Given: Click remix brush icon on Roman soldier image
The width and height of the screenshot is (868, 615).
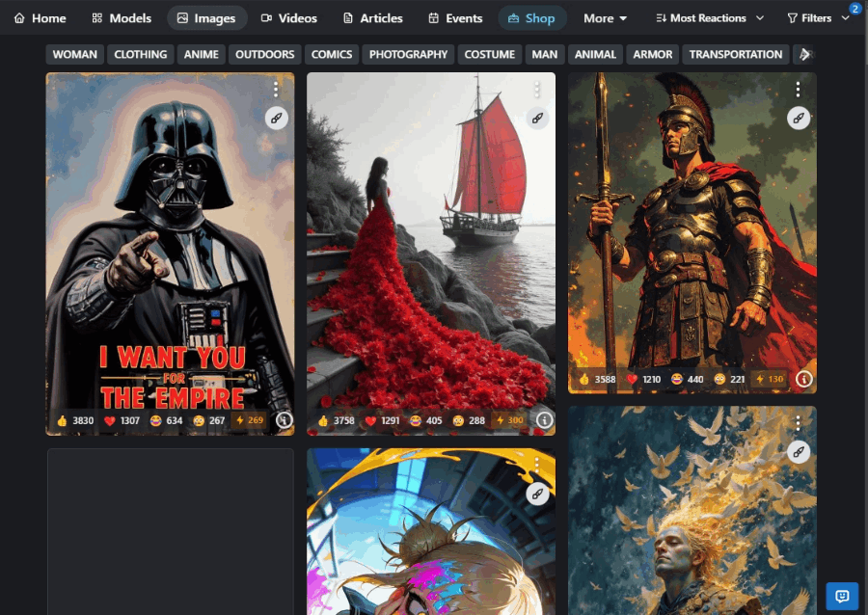Looking at the screenshot, I should point(799,118).
